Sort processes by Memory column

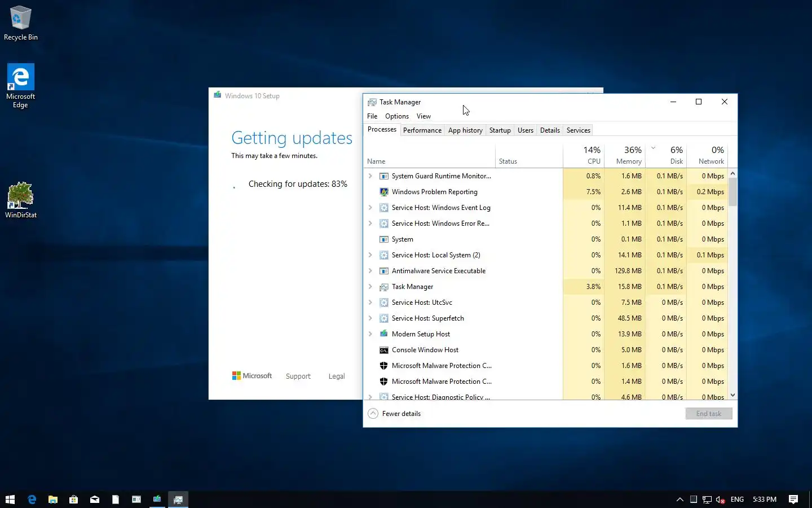pos(625,155)
